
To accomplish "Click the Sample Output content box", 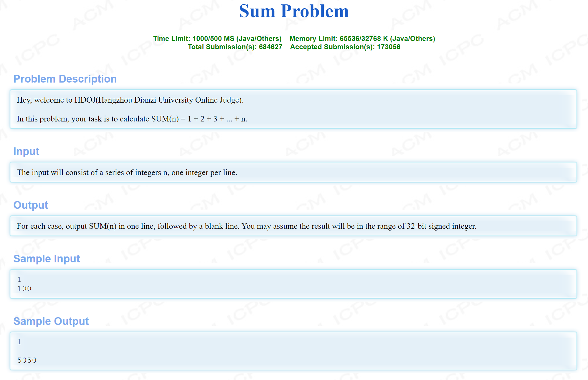I will tap(293, 351).
